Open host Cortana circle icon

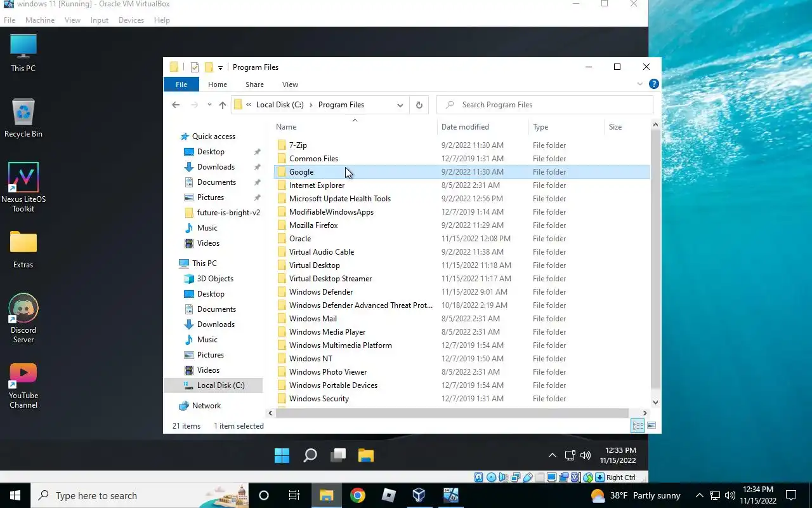point(264,495)
